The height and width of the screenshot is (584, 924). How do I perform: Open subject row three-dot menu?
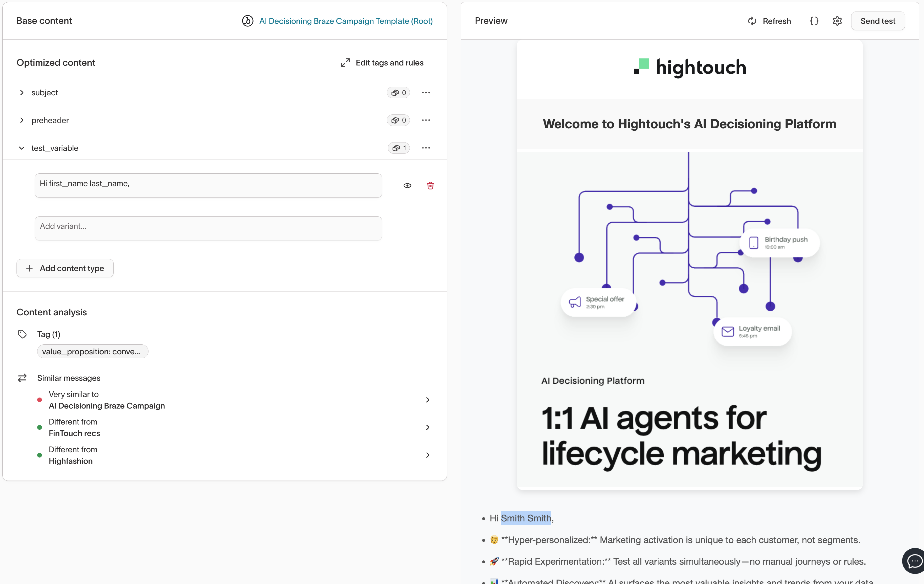click(x=426, y=92)
